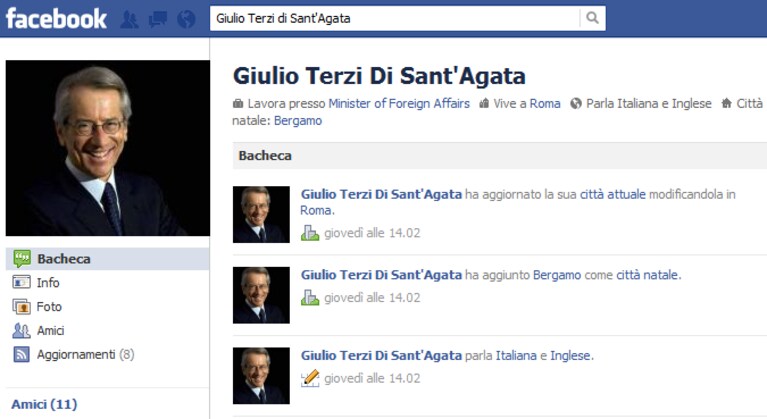This screenshot has width=767, height=419.
Task: Click the Facebook logo
Action: pyautogui.click(x=56, y=19)
